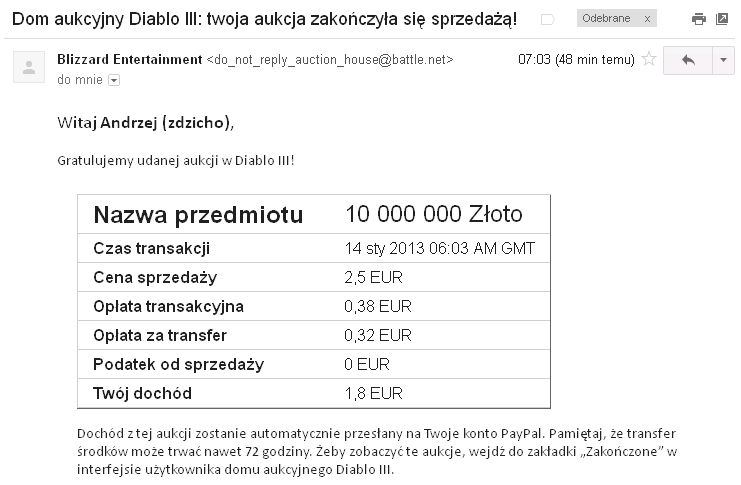Click the 'Twój dochód' row value 1,8 EUR
This screenshot has width=741, height=485.
coord(373,393)
